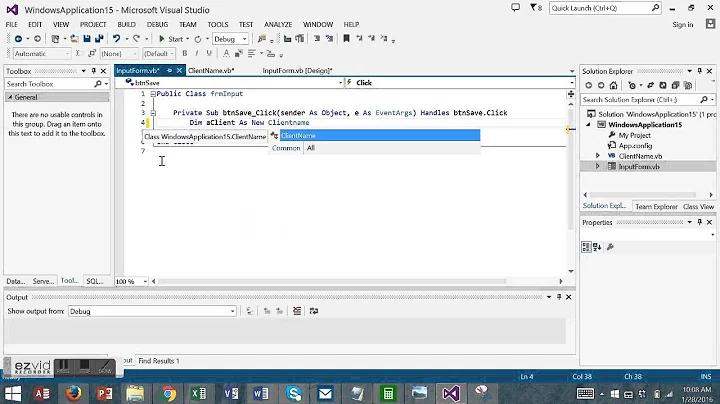This screenshot has height=404, width=720.
Task: Switch to InputForm.vb [Design]* tab
Action: coord(298,70)
